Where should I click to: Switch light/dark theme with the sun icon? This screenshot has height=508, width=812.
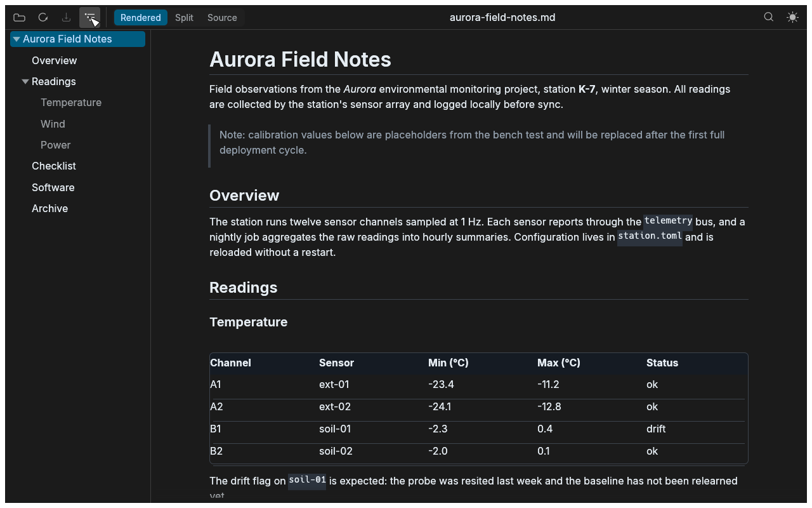pyautogui.click(x=792, y=17)
